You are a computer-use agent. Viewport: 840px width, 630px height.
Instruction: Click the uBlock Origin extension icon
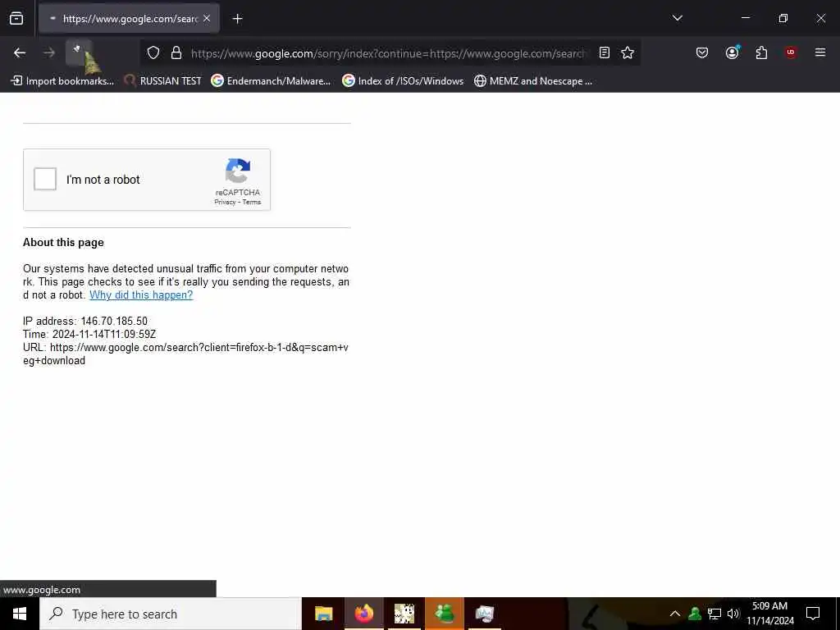point(791,52)
